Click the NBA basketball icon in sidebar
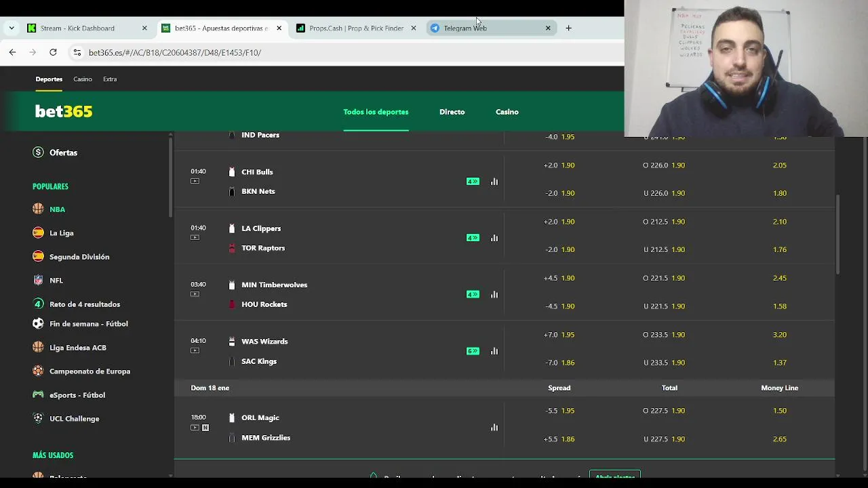868x488 pixels. [38, 209]
